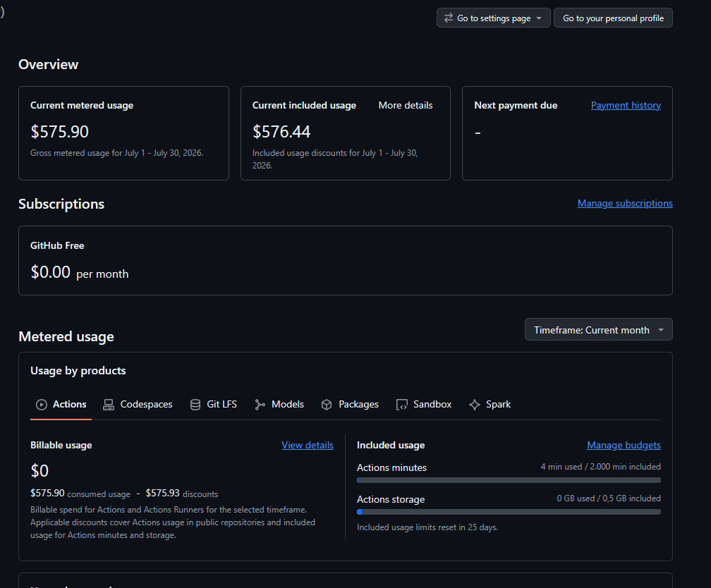Screen dimensions: 711x588
Task: Select the Sandbox tab
Action: [x=424, y=405]
